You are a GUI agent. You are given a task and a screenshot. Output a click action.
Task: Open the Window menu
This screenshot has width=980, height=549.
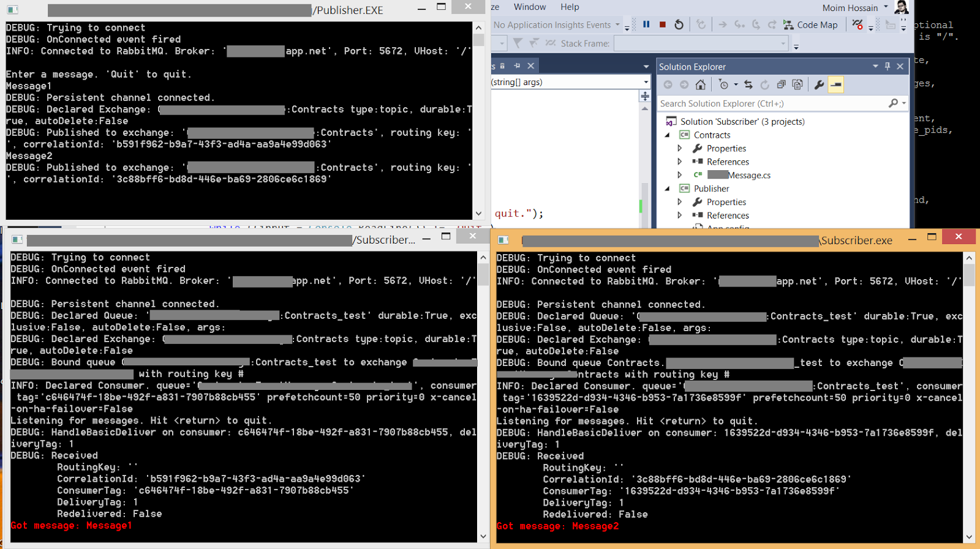coord(529,7)
